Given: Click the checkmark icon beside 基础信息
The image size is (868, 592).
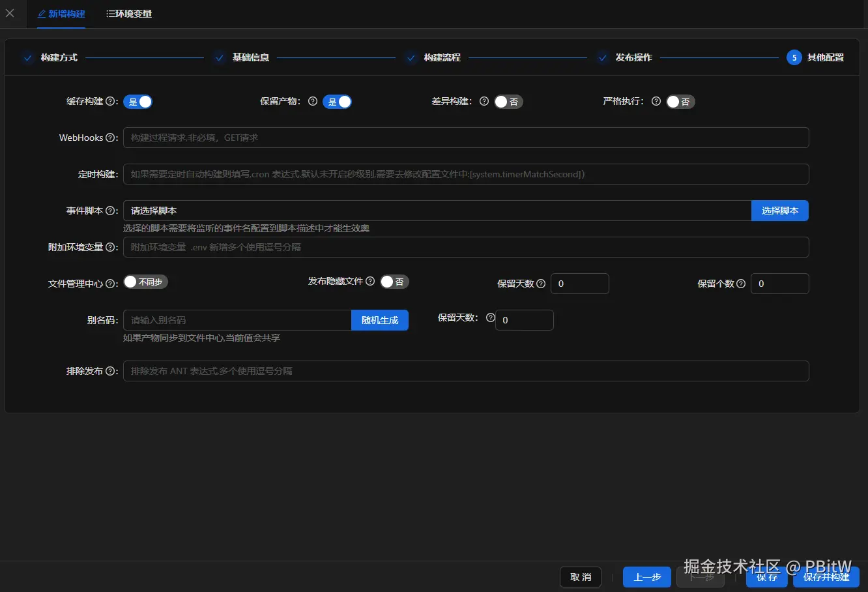Looking at the screenshot, I should (x=220, y=57).
